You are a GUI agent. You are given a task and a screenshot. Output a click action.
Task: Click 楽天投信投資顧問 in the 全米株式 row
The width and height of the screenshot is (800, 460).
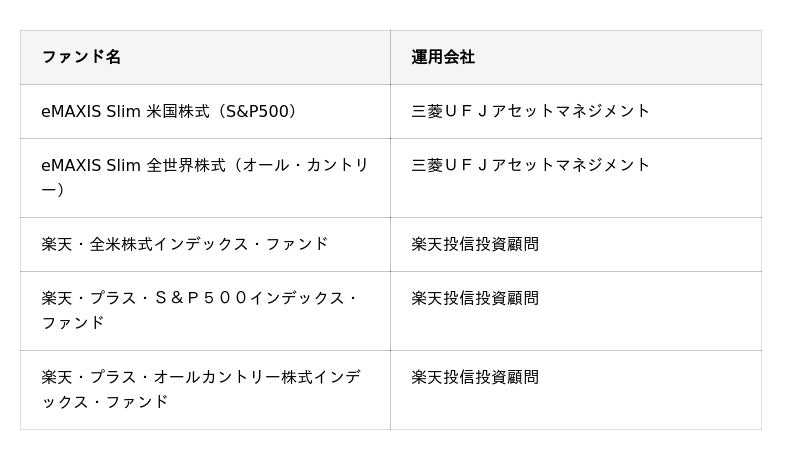[x=475, y=244]
